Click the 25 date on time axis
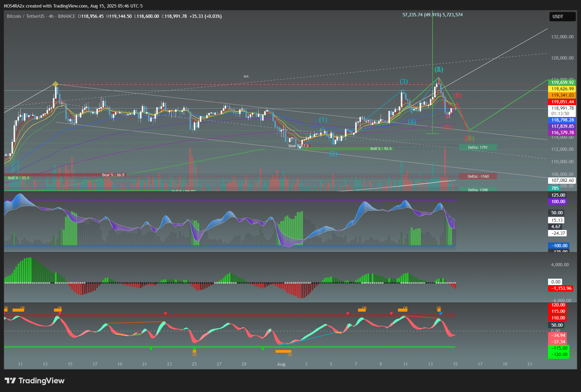This screenshot has width=581, height=392. (x=194, y=364)
